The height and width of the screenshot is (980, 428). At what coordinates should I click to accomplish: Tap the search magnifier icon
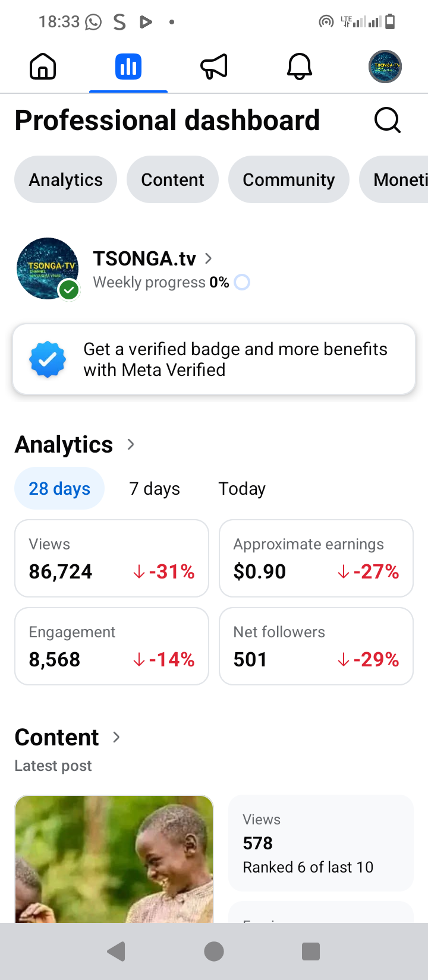pos(388,121)
